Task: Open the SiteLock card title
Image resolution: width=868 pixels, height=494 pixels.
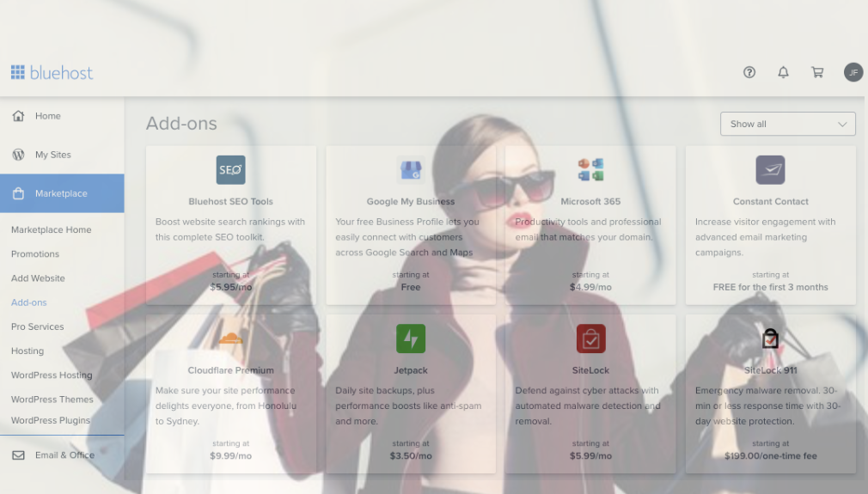Action: click(x=590, y=370)
